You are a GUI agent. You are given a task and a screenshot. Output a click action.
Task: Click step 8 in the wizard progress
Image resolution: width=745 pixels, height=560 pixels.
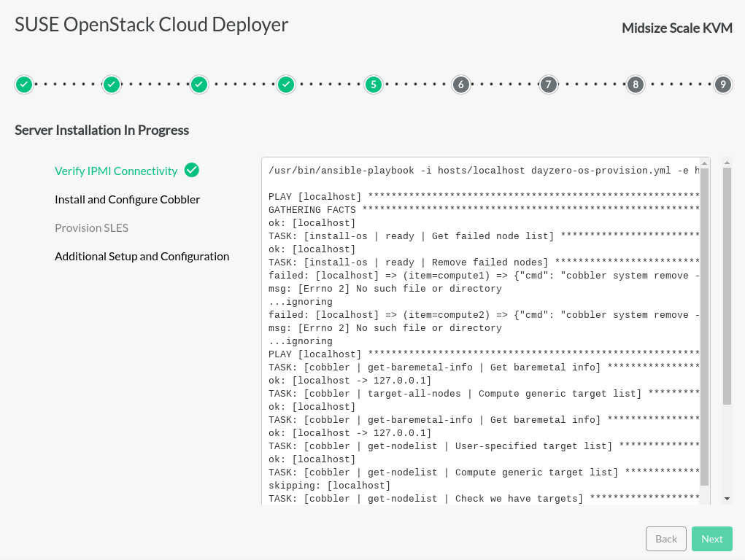click(x=636, y=85)
